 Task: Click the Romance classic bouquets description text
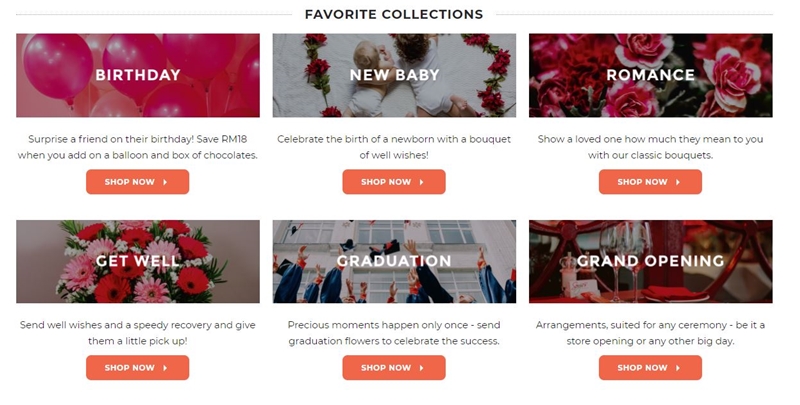click(x=650, y=147)
